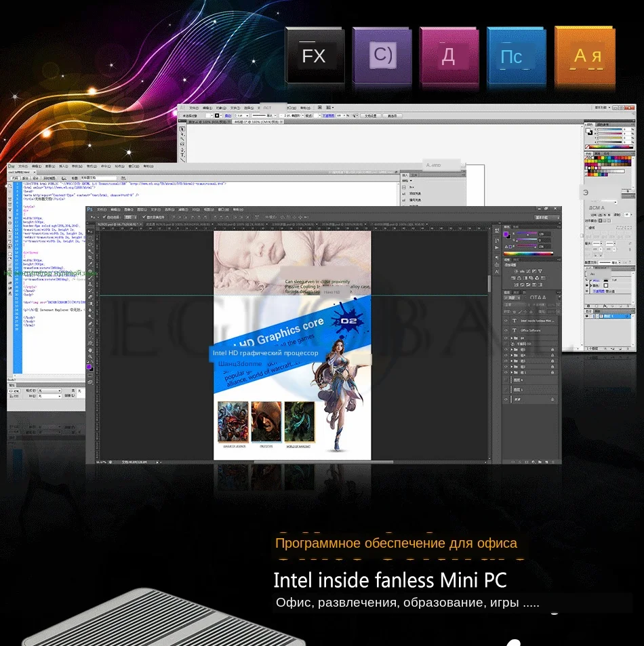Toggle visibility of Photoshop's bottom background layer
The height and width of the screenshot is (646, 644).
click(x=506, y=399)
